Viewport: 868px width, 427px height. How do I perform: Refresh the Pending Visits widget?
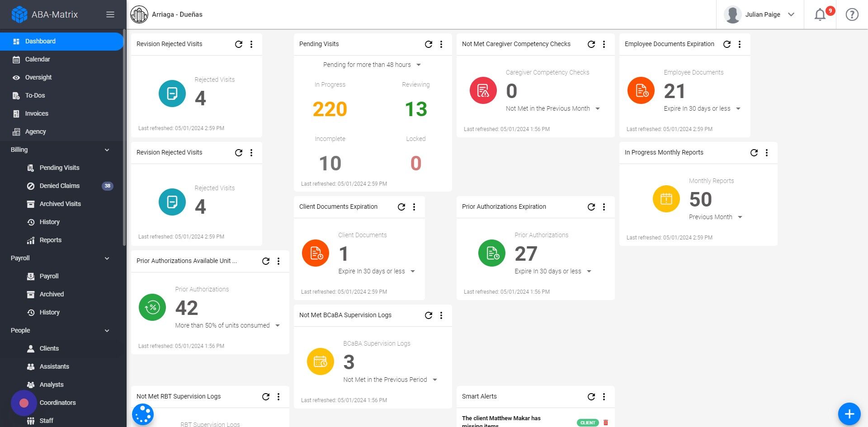click(x=428, y=44)
